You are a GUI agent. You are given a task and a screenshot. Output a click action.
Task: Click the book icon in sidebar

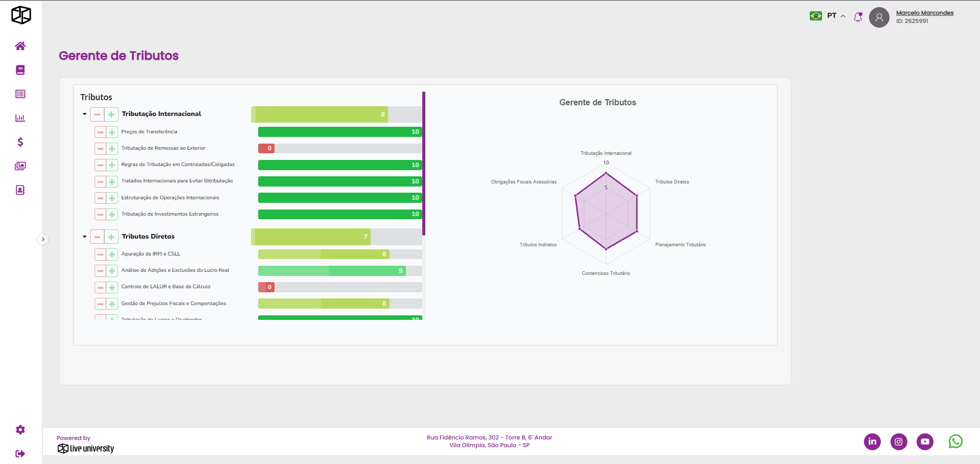[20, 70]
